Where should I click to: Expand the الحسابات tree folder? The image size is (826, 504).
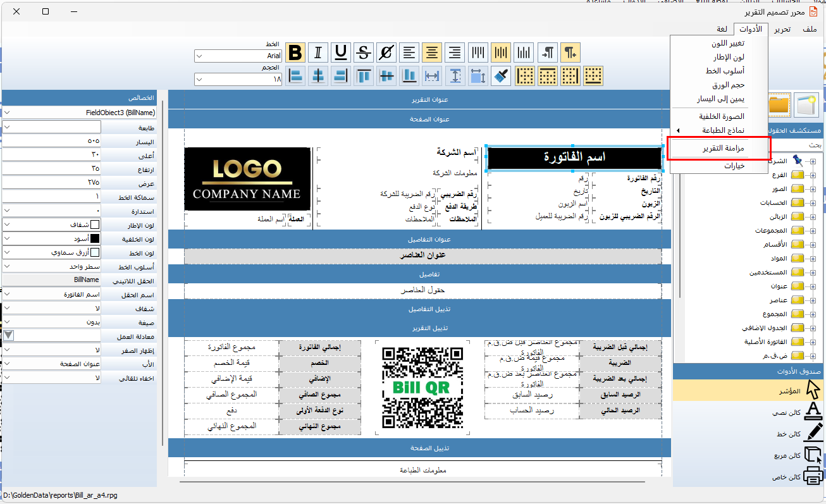pyautogui.click(x=813, y=203)
